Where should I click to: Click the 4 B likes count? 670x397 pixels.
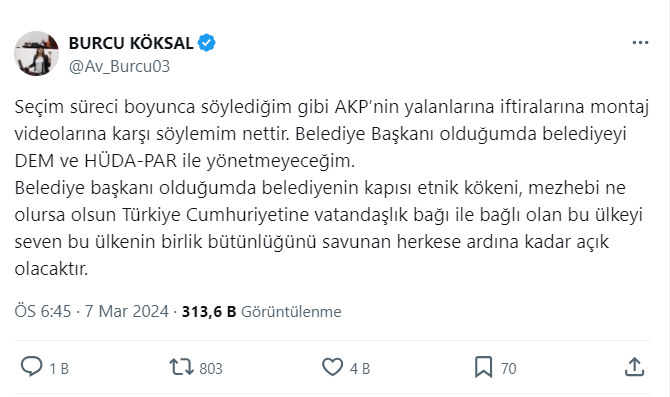360,368
